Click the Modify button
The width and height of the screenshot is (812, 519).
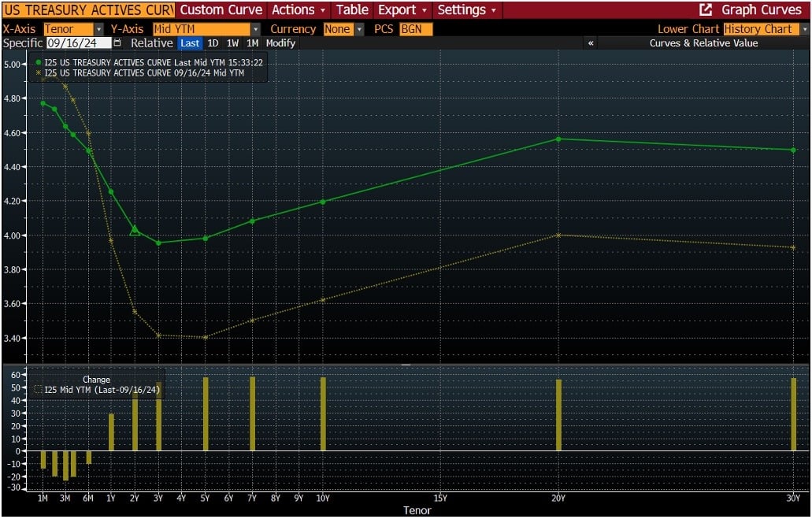(280, 43)
